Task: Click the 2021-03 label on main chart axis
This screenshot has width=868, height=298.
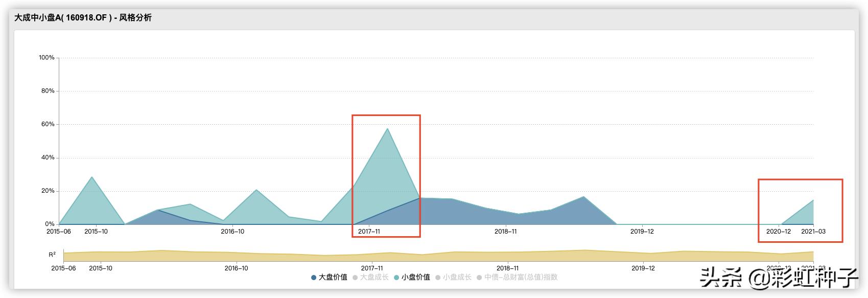Action: point(813,232)
